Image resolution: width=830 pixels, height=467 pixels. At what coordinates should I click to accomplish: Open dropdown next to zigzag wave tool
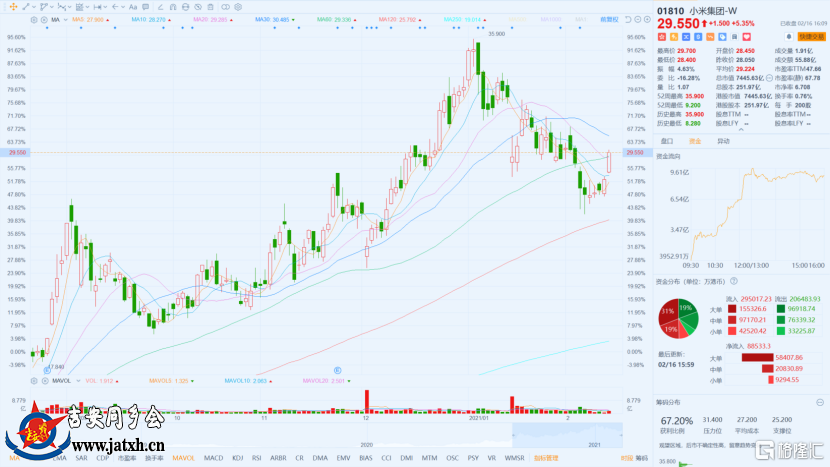tap(69, 7)
